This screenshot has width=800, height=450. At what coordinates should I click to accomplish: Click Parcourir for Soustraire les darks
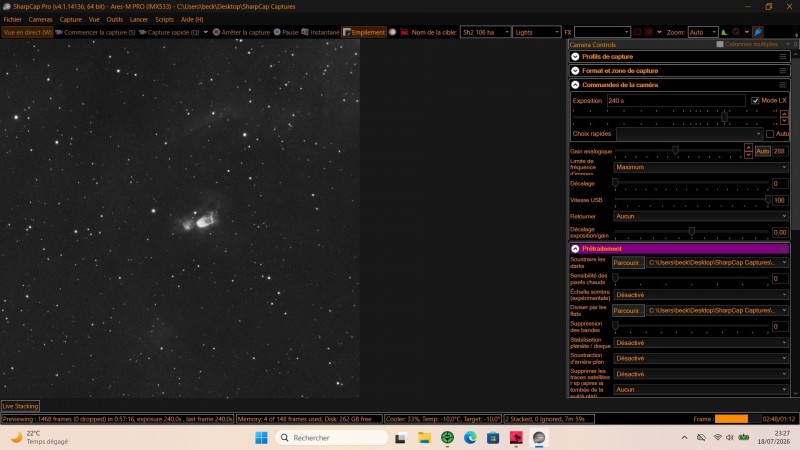[628, 263]
